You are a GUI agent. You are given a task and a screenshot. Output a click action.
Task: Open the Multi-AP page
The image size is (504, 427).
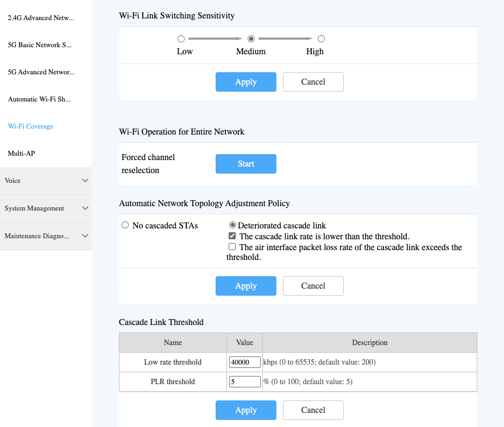[21, 154]
